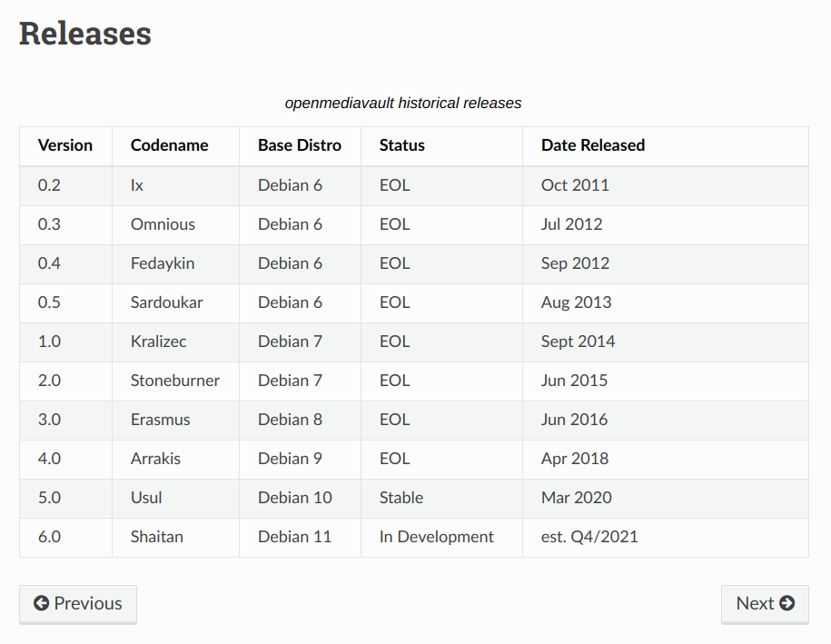Select date Apr 2018
Image resolution: width=831 pixels, height=644 pixels.
tap(575, 459)
